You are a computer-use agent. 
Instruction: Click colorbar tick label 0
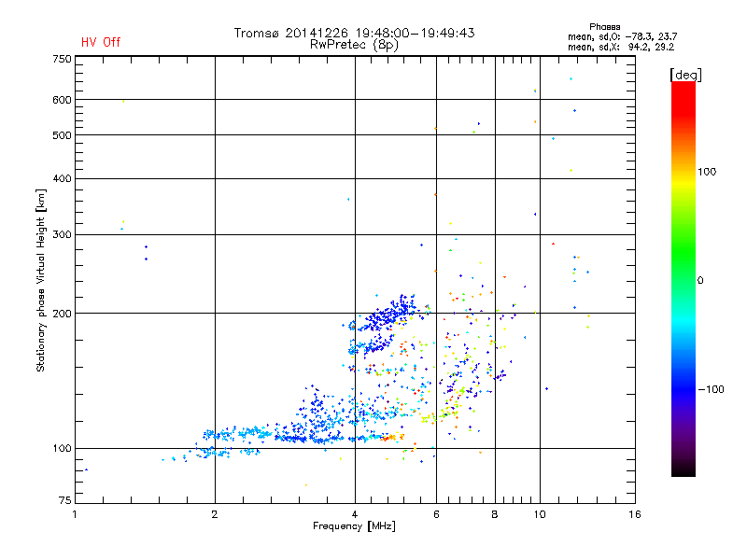tap(700, 281)
